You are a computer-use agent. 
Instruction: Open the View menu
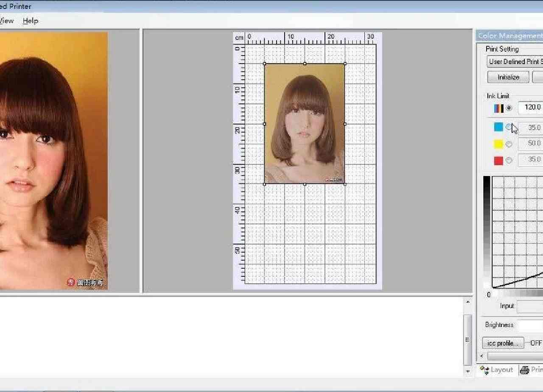click(6, 21)
